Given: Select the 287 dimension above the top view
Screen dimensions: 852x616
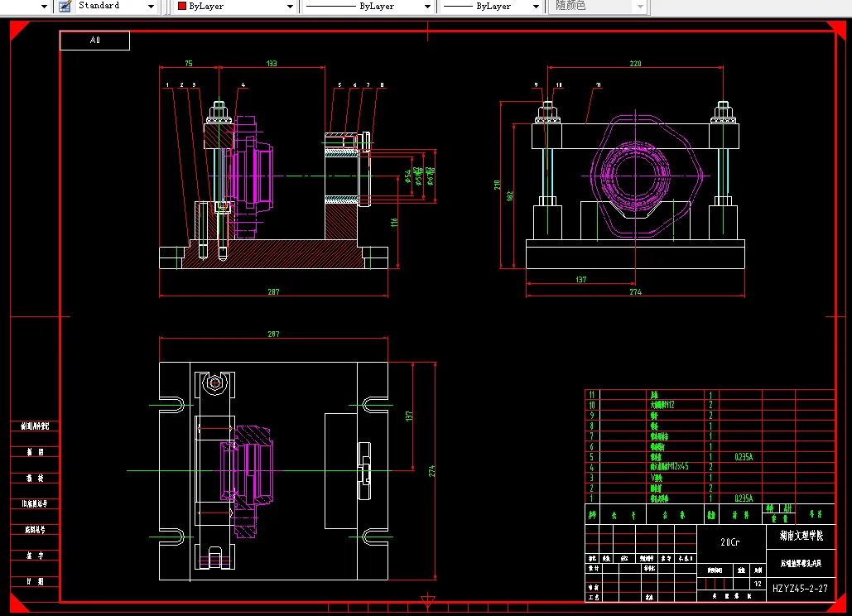Looking at the screenshot, I should [x=273, y=334].
